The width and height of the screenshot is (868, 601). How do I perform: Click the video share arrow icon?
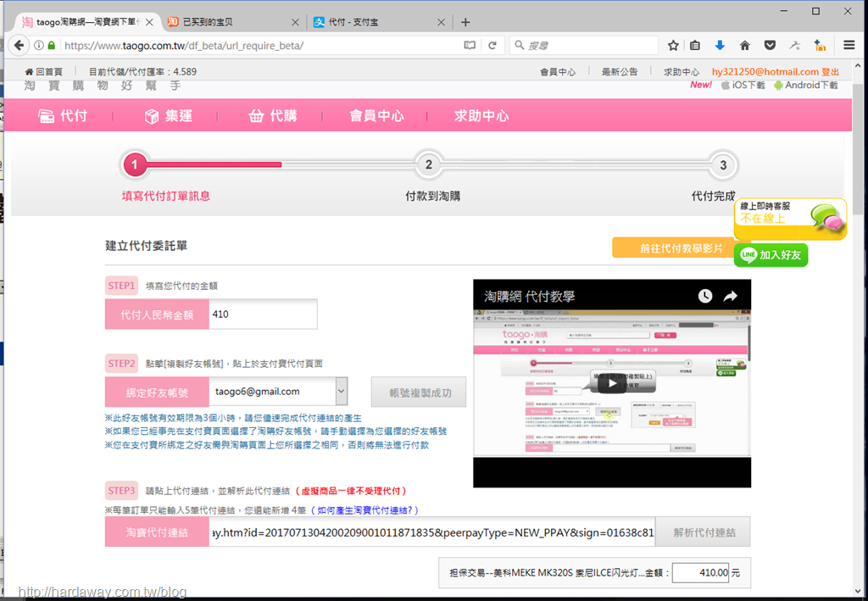pos(730,296)
